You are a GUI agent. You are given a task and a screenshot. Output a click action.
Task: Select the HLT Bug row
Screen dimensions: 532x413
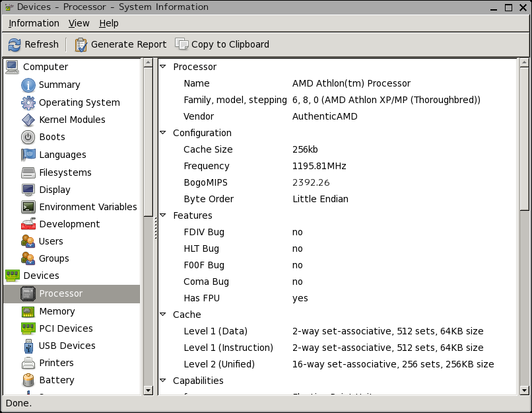[x=339, y=248]
